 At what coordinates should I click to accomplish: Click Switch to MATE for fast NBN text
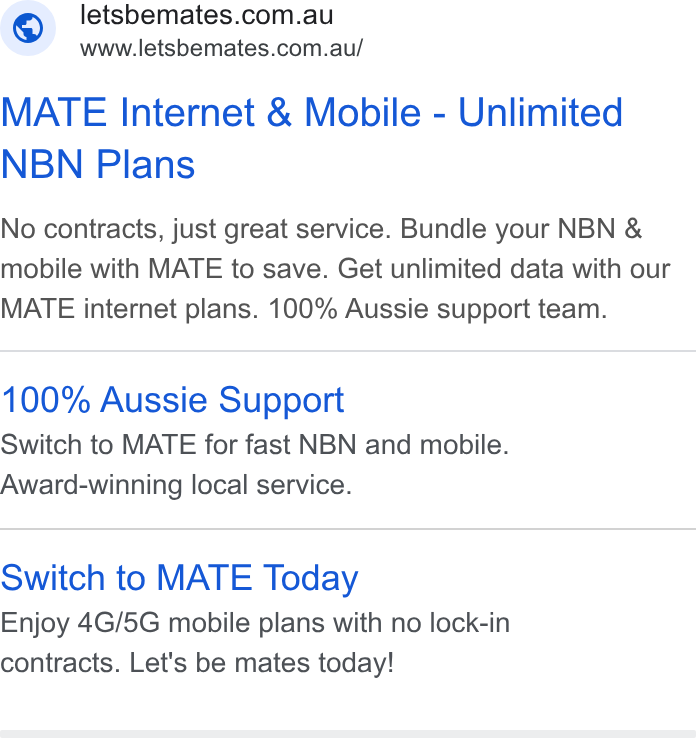coord(255,445)
